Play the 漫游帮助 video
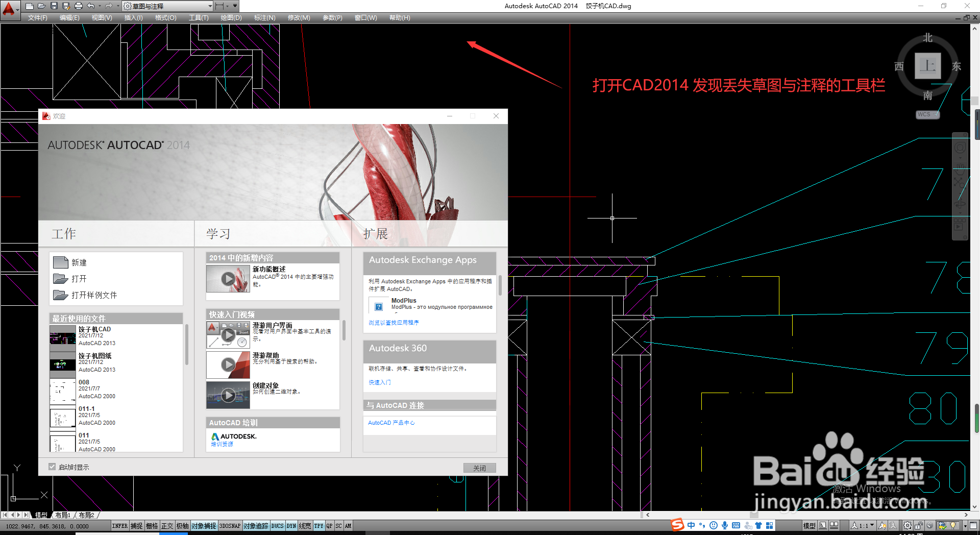980x535 pixels. [x=228, y=364]
